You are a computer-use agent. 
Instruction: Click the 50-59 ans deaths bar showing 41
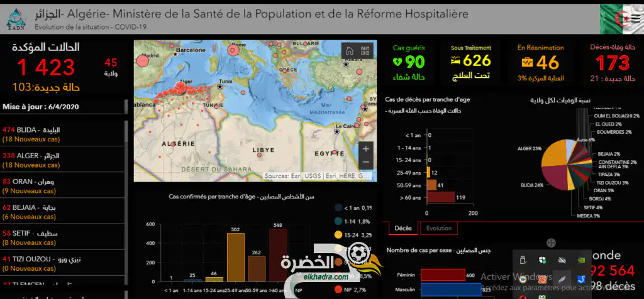pos(431,185)
